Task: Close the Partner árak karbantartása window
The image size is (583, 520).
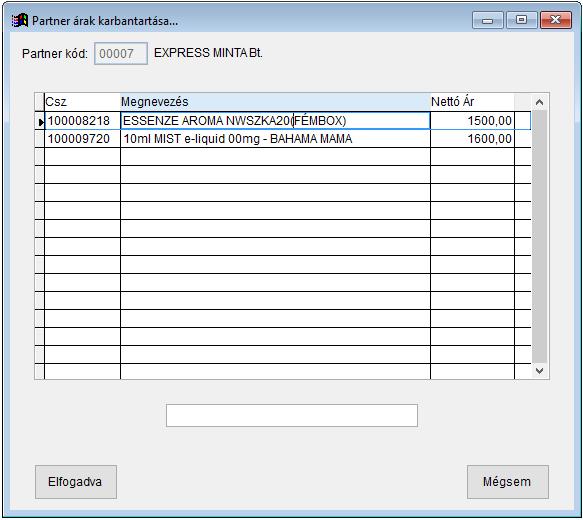Action: coord(555,20)
